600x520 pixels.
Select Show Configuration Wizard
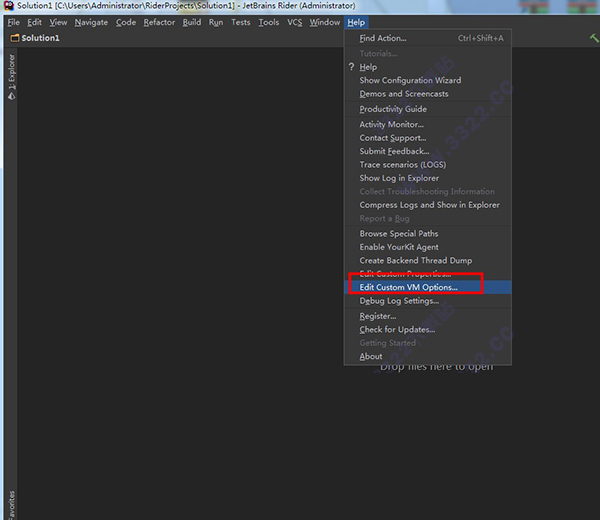point(428,81)
